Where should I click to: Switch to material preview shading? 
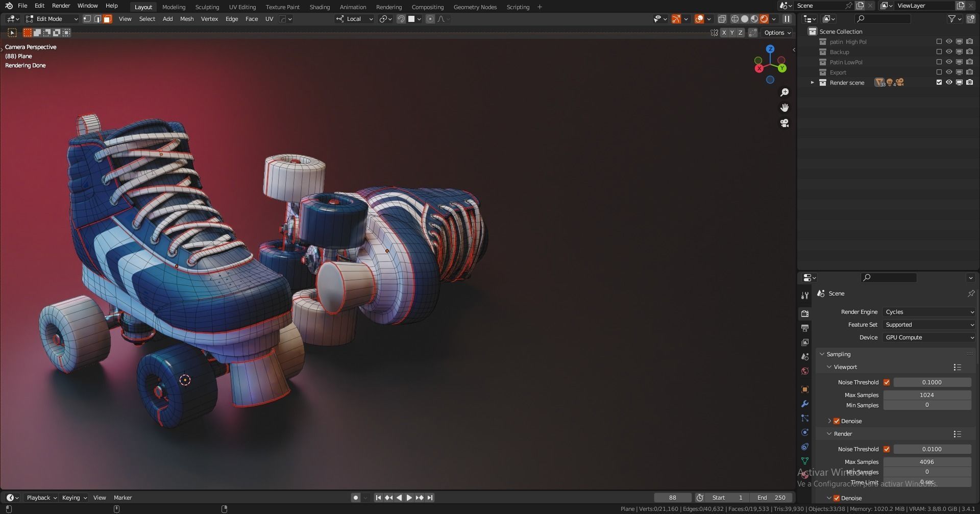point(754,19)
